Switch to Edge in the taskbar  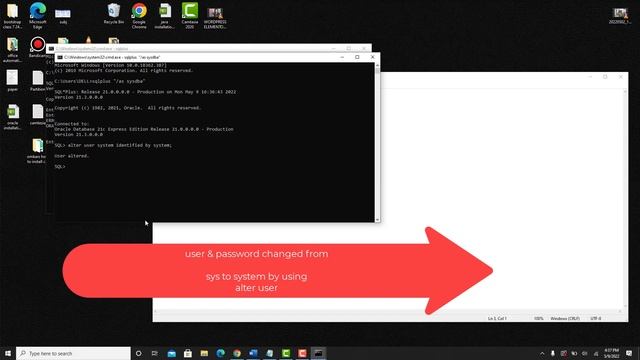click(220, 353)
